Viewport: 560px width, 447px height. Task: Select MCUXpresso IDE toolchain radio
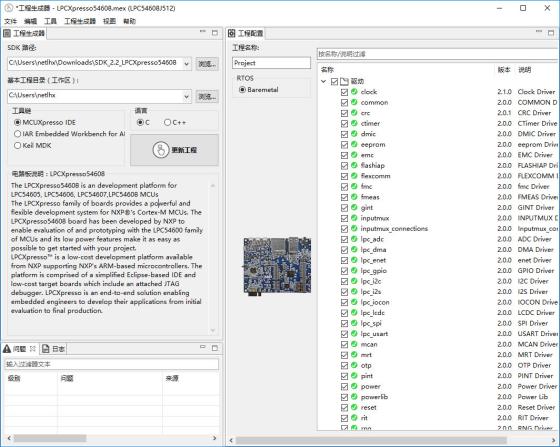pyautogui.click(x=18, y=122)
